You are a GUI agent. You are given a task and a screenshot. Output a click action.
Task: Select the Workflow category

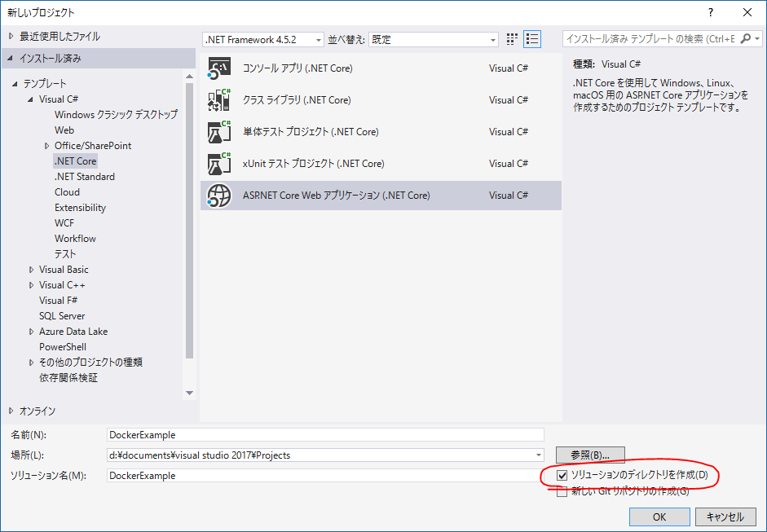75,239
